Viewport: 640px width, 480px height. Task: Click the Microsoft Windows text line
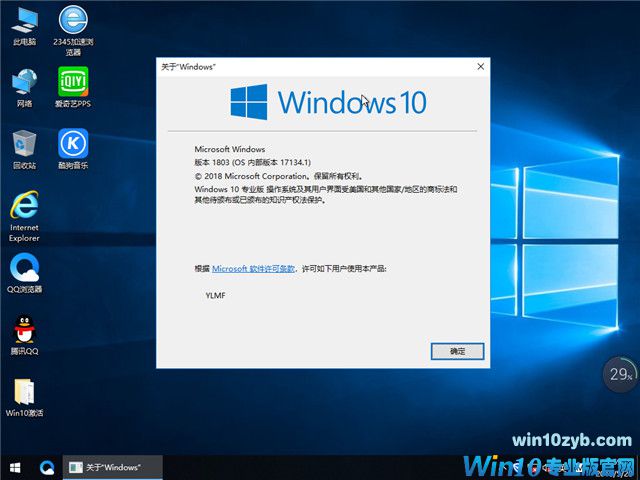[x=230, y=149]
